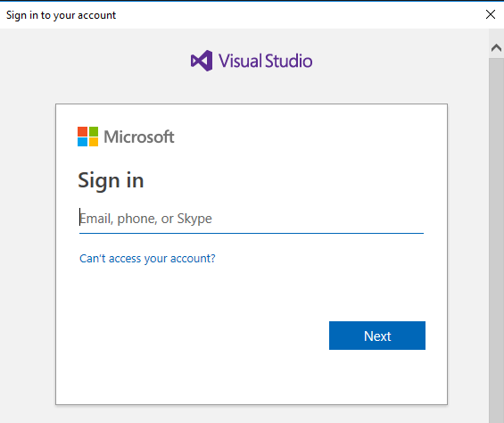The height and width of the screenshot is (423, 504).
Task: Click the Microsoft wordmark text
Action: [139, 137]
